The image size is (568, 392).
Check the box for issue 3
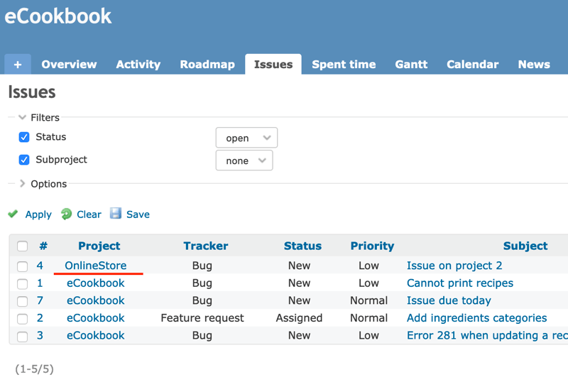pyautogui.click(x=23, y=336)
